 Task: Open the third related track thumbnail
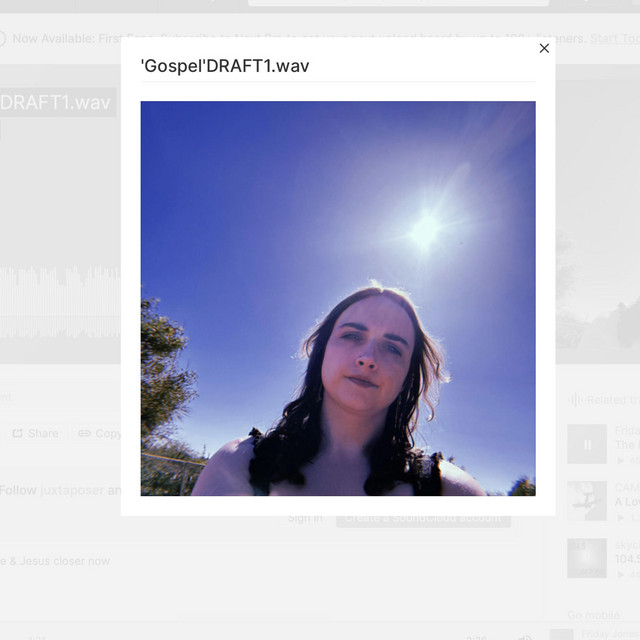587,558
